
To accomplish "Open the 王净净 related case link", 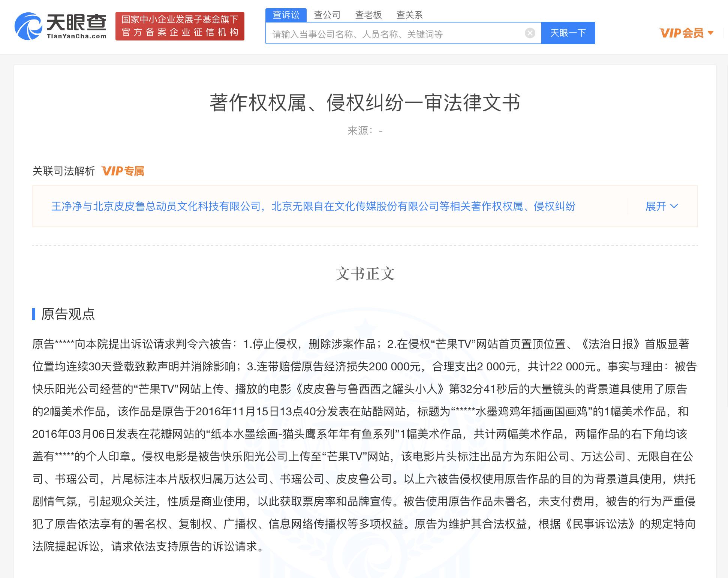I will tap(313, 206).
